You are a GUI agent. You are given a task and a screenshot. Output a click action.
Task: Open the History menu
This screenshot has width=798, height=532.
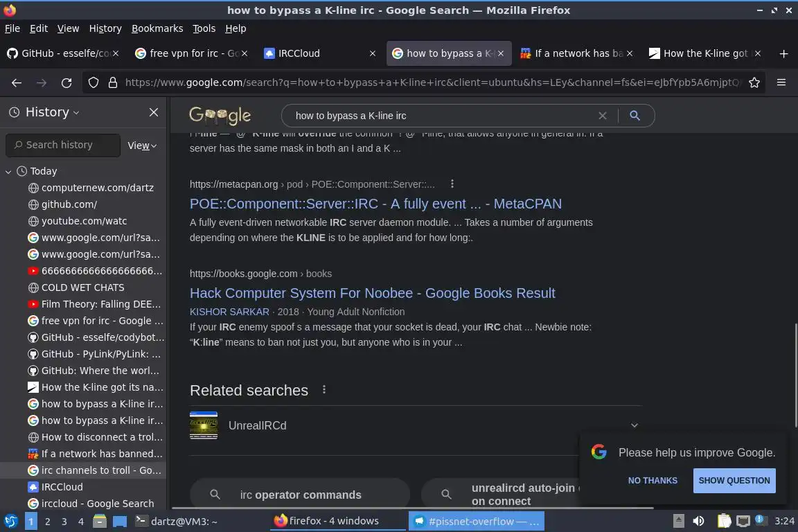click(x=105, y=28)
